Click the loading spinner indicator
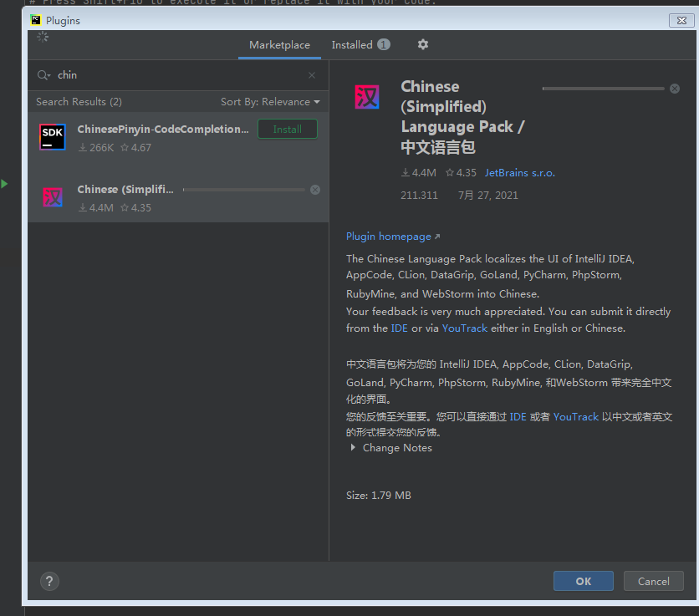Screen dimensions: 699x616 [43, 38]
